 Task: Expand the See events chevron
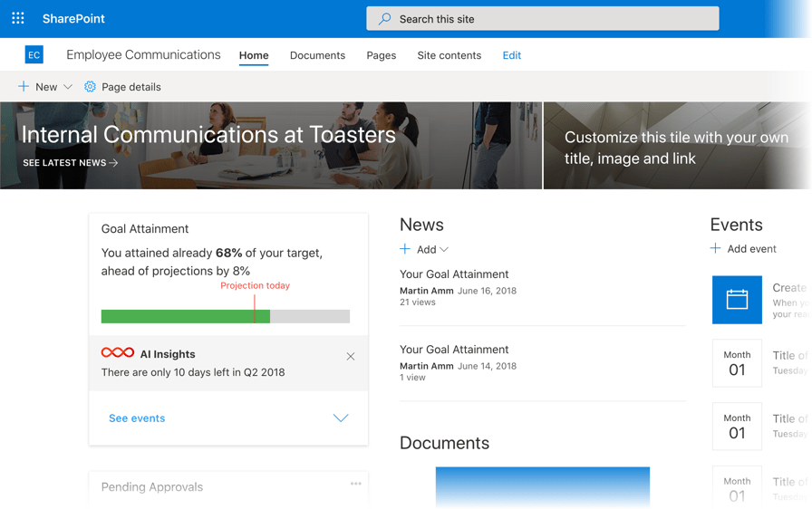point(341,418)
